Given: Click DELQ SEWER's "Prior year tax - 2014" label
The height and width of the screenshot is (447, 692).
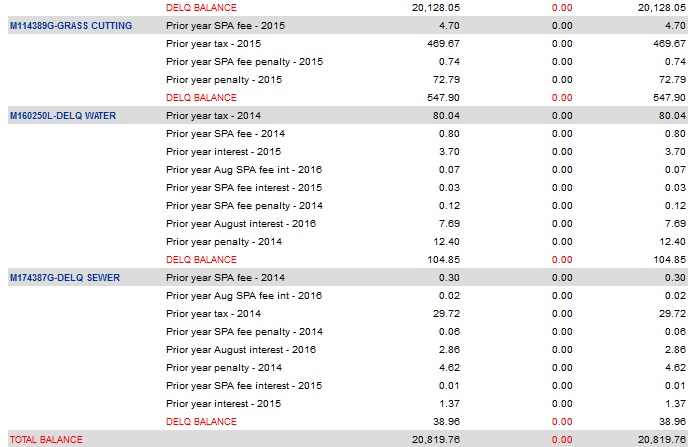Looking at the screenshot, I should [x=216, y=313].
